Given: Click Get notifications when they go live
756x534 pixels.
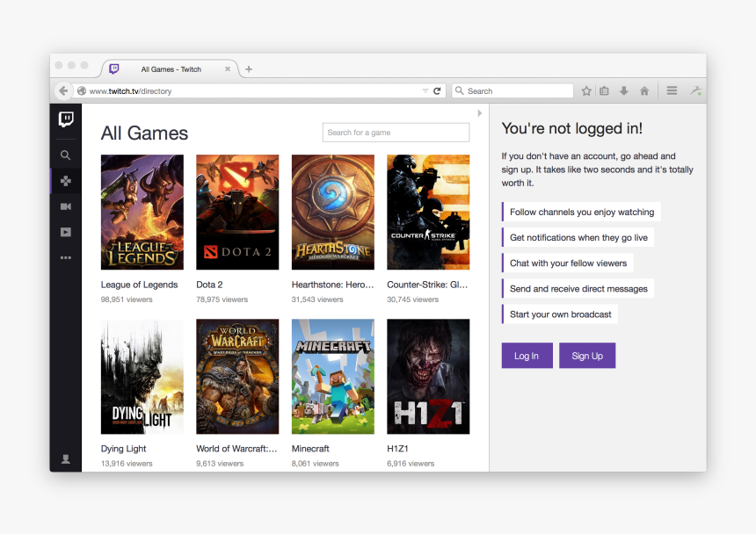Looking at the screenshot, I should point(578,237).
